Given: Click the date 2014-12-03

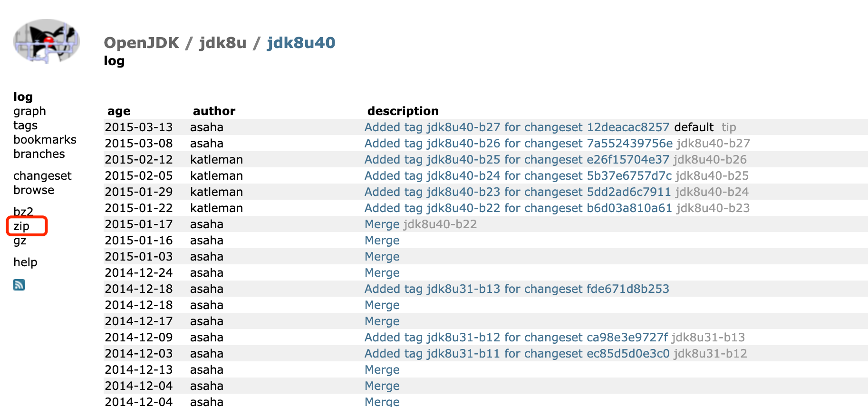Looking at the screenshot, I should [139, 354].
